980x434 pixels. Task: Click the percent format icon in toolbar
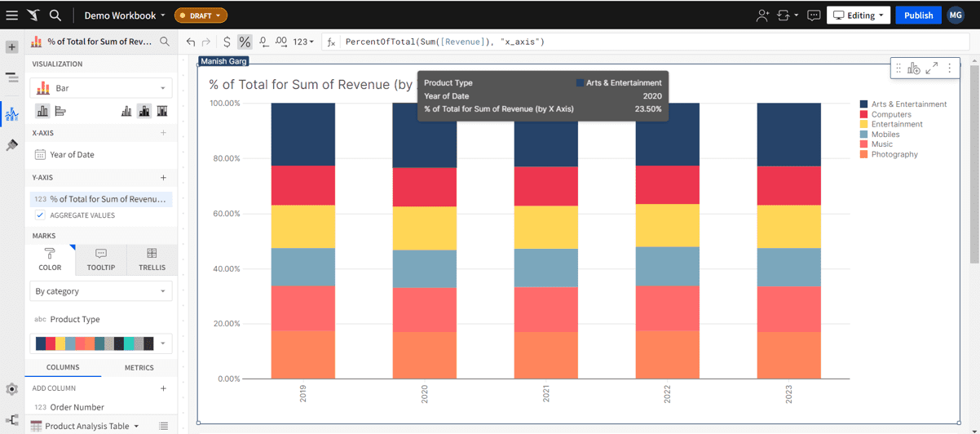pyautogui.click(x=245, y=42)
